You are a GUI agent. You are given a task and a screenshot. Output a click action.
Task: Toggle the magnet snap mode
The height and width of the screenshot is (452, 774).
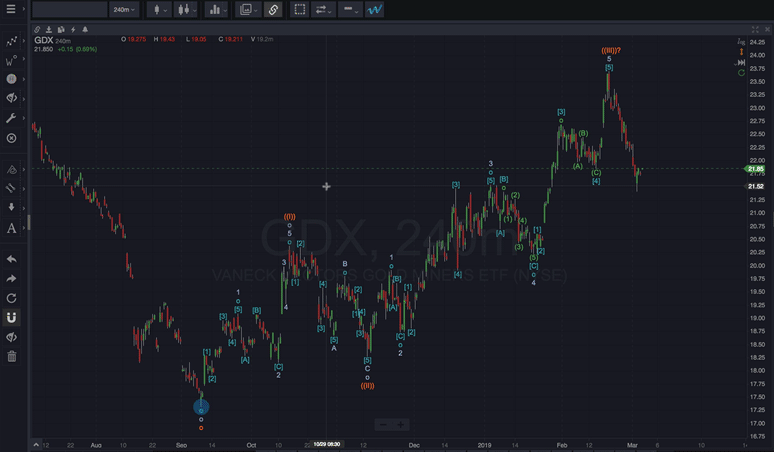[11, 317]
